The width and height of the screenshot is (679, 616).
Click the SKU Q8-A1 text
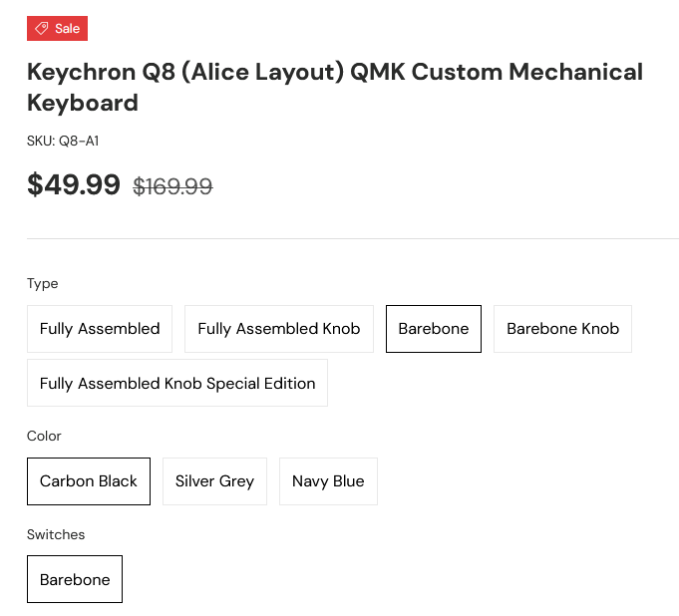(63, 142)
